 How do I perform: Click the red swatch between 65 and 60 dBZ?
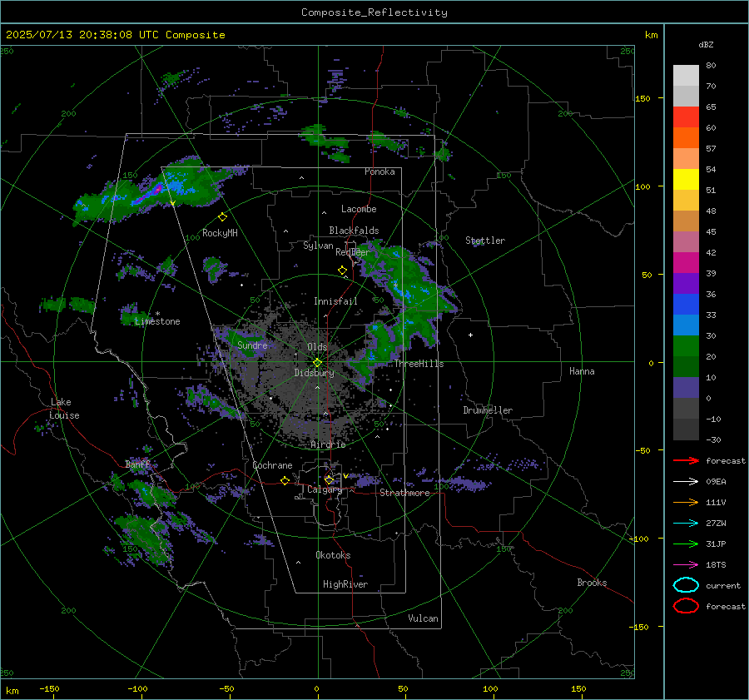[x=686, y=117]
